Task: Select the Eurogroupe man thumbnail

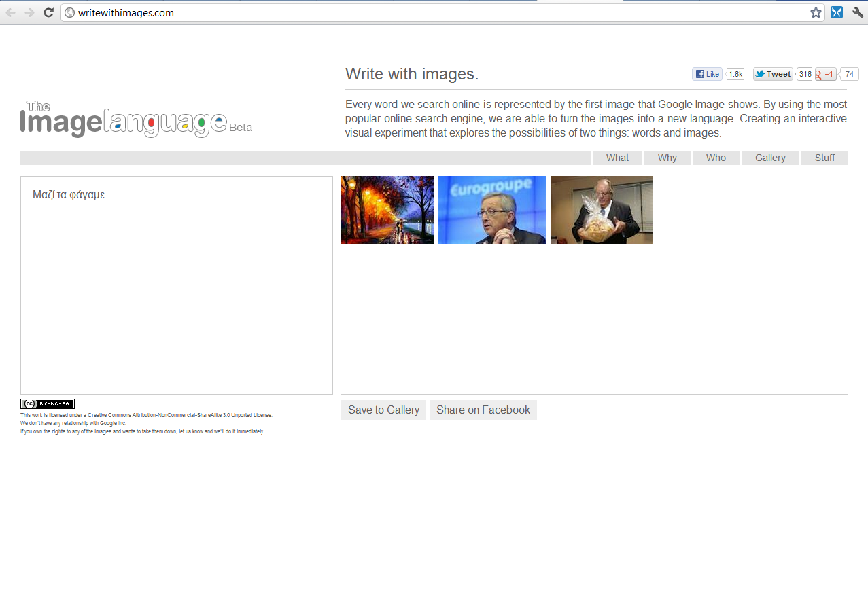Action: click(x=492, y=210)
